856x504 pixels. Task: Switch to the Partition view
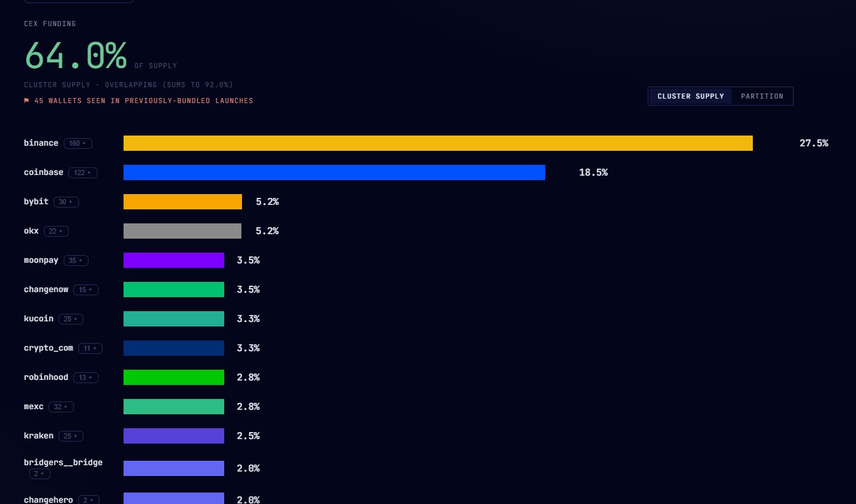[x=762, y=96]
